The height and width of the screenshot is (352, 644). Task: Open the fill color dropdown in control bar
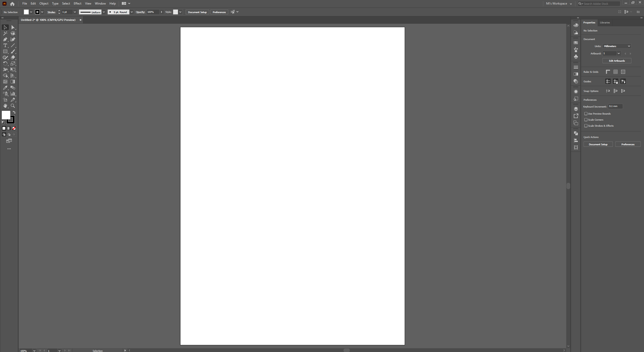pyautogui.click(x=31, y=12)
